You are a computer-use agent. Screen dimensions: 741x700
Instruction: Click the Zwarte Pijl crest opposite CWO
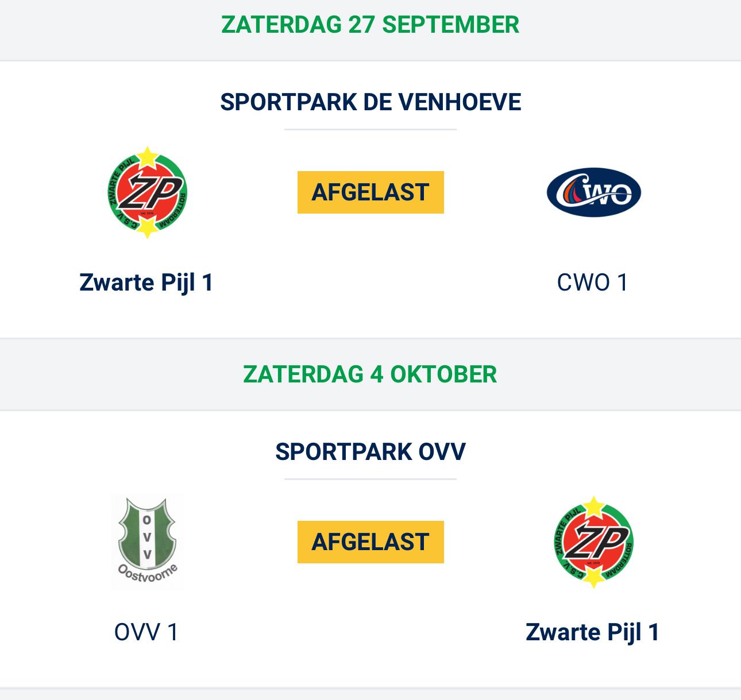[148, 192]
